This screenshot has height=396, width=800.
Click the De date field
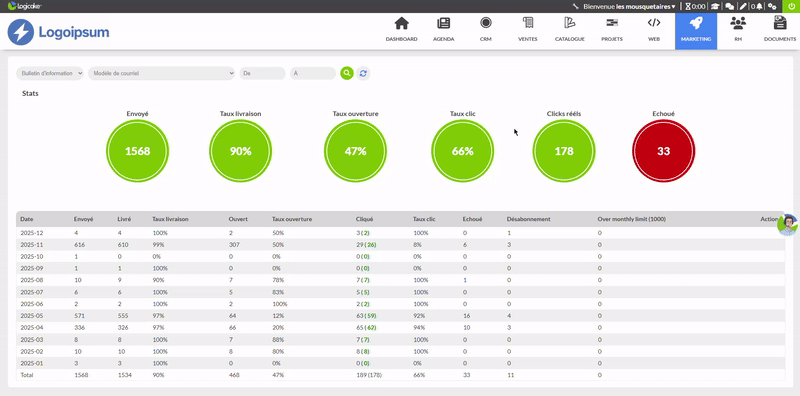point(262,73)
